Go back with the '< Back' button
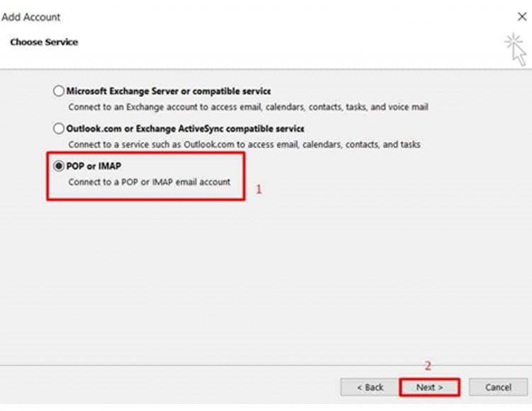The image size is (532, 411). click(370, 388)
